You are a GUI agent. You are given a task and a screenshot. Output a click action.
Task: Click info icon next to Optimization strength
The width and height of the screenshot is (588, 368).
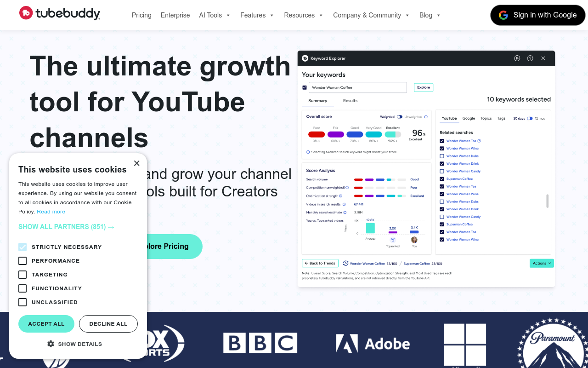tap(340, 196)
